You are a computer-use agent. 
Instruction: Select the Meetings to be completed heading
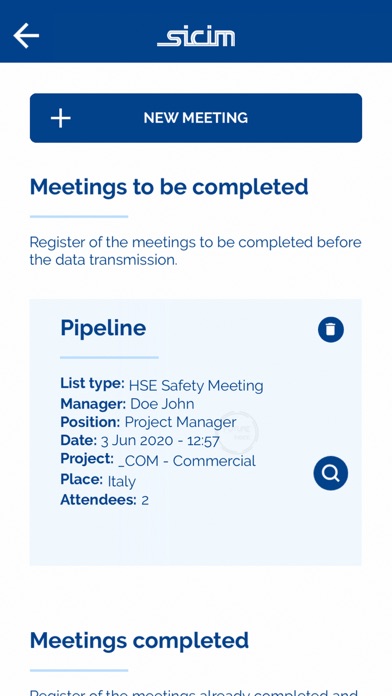pyautogui.click(x=169, y=187)
